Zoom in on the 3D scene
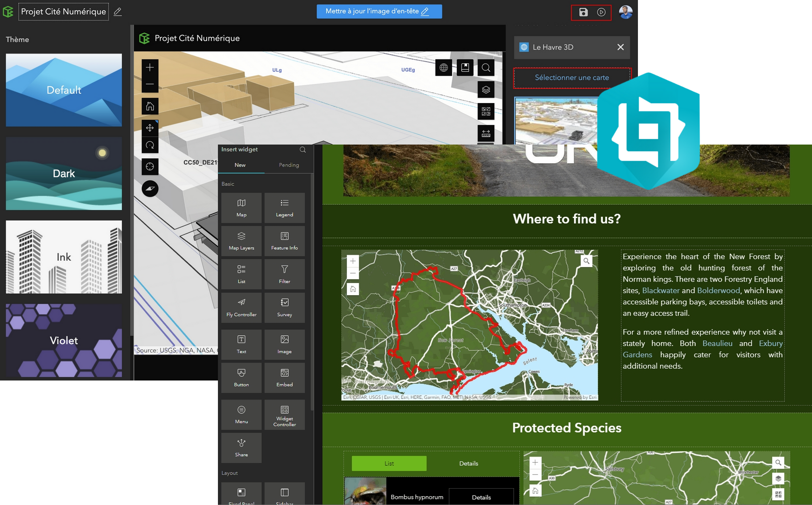The height and width of the screenshot is (505, 812). pos(150,68)
